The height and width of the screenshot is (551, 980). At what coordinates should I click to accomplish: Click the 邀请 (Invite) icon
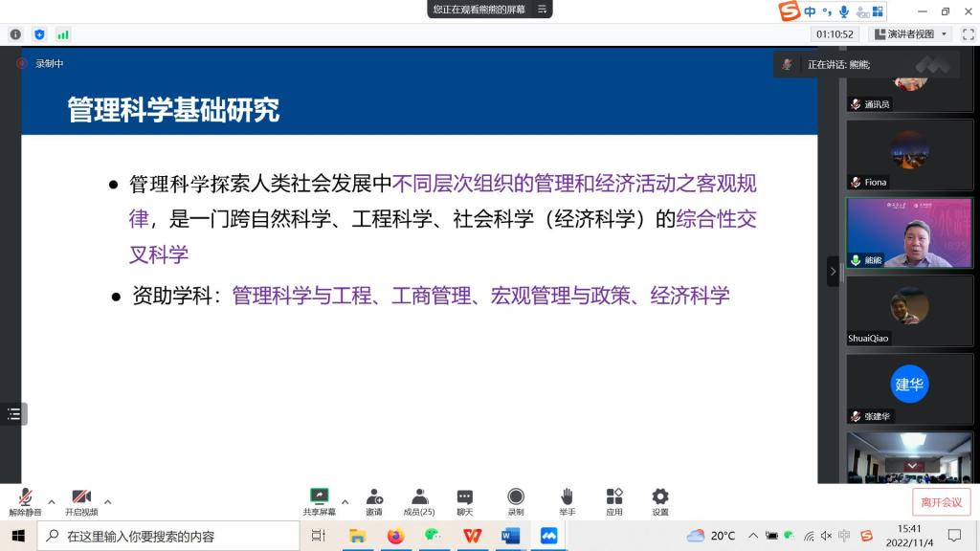(x=374, y=496)
